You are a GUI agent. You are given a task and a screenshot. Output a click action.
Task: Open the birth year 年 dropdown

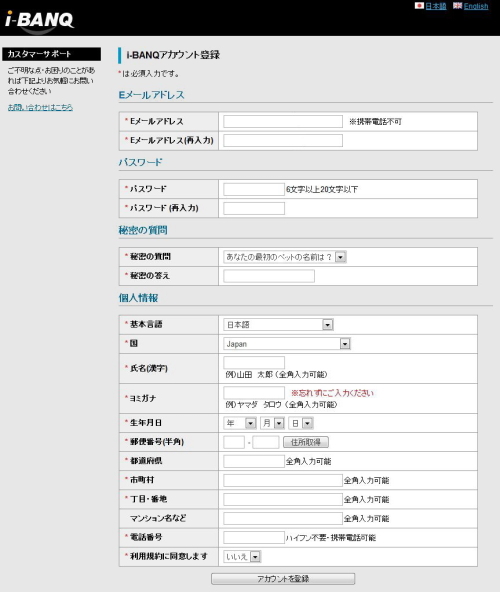[240, 423]
